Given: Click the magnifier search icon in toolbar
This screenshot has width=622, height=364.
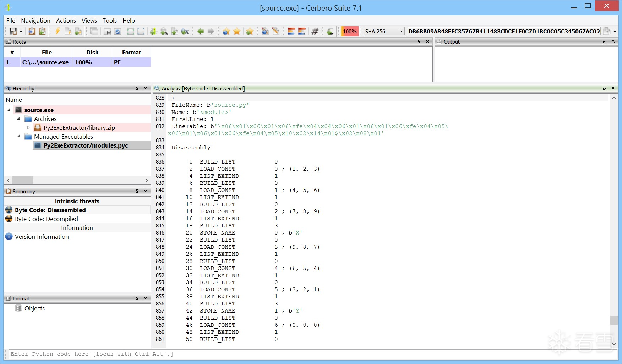Looking at the screenshot, I should (x=164, y=32).
